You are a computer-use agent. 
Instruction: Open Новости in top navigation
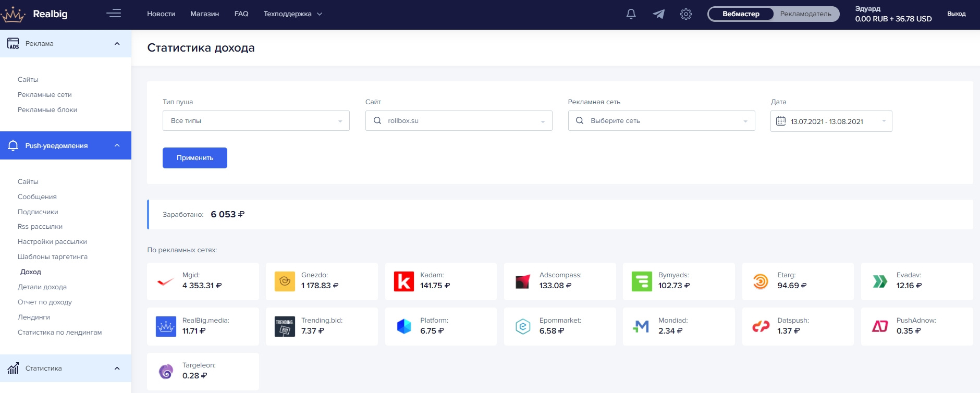[161, 14]
